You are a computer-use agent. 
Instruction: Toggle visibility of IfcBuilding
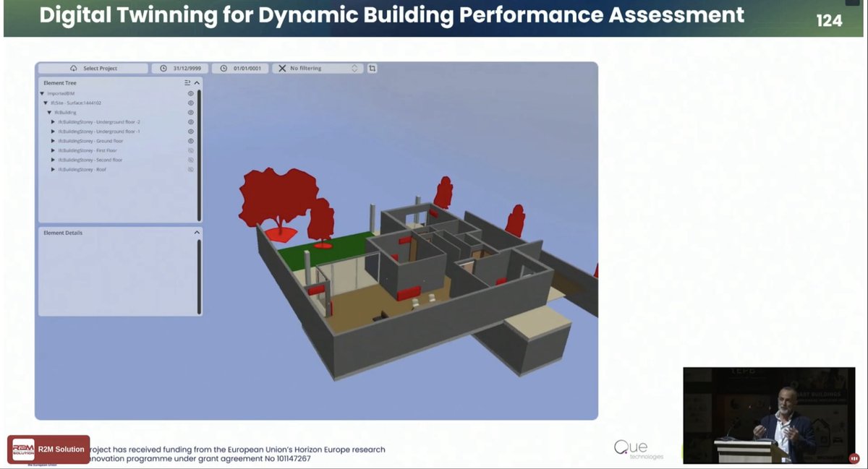pyautogui.click(x=191, y=112)
